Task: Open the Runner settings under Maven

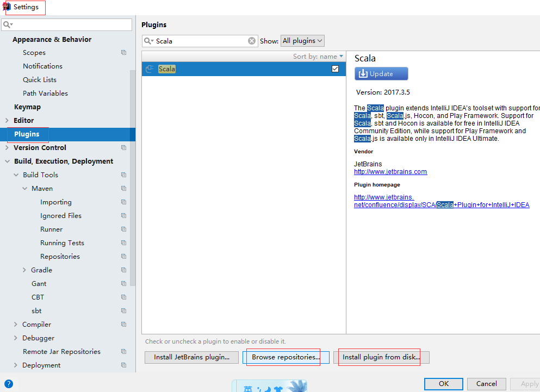Action: (51, 229)
